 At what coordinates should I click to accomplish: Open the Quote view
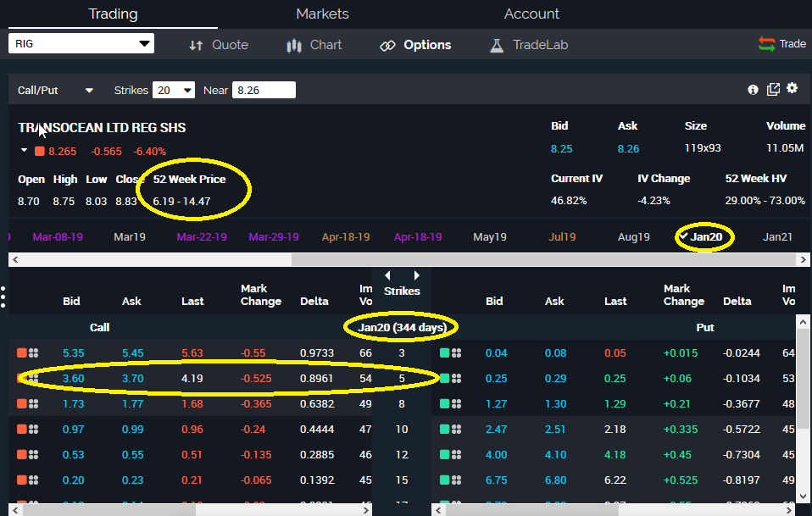[218, 45]
